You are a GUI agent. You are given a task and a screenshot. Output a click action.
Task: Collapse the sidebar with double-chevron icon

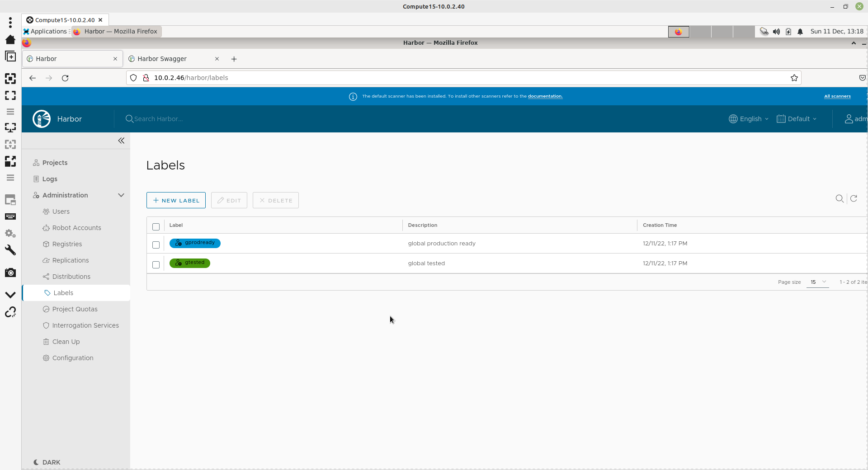click(x=121, y=141)
